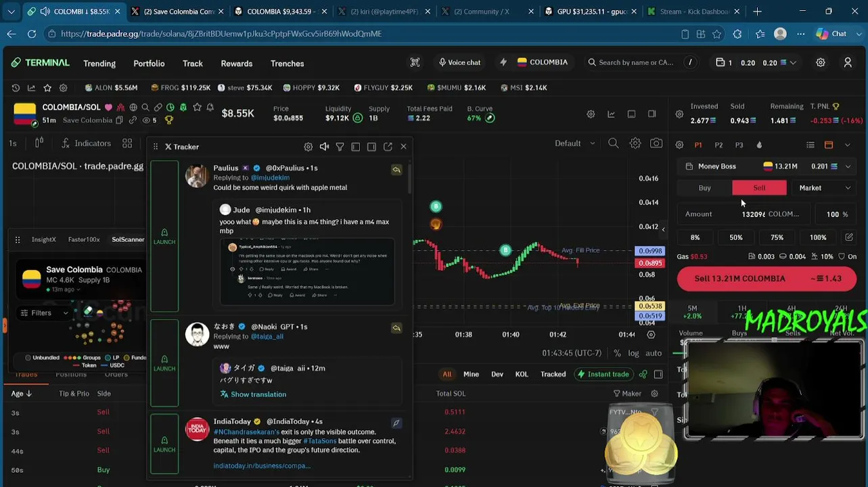Viewport: 868px width, 487px height.
Task: Open the favorites star icon in the ticker bar
Action: (47, 87)
